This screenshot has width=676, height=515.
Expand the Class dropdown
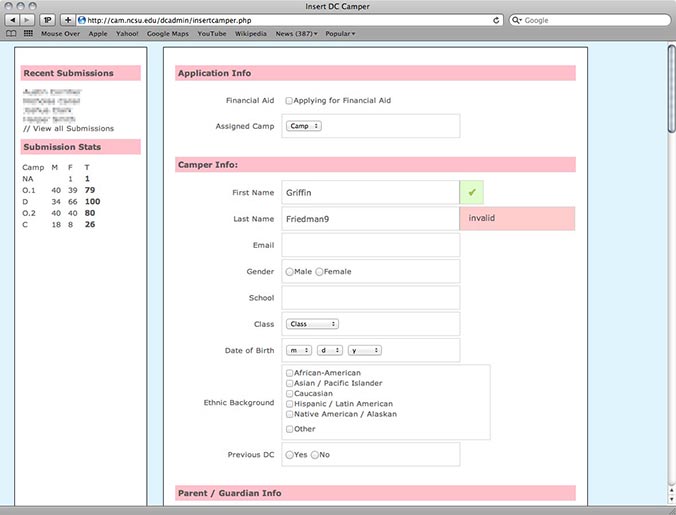313,324
